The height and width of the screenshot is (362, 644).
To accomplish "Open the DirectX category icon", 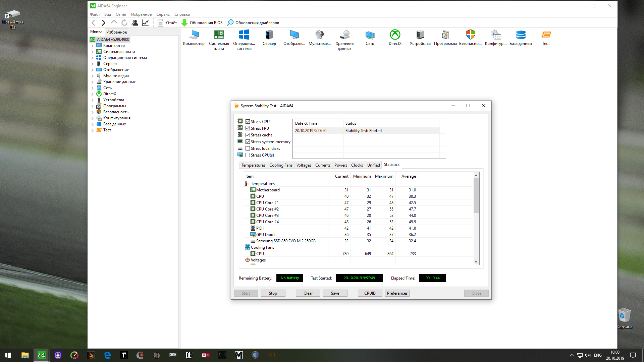I will point(395,35).
